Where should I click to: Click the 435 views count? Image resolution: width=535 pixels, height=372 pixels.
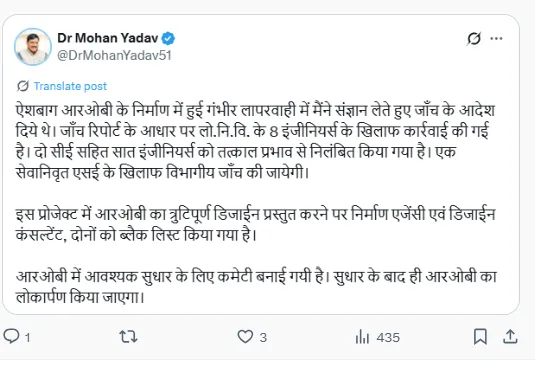coord(388,338)
